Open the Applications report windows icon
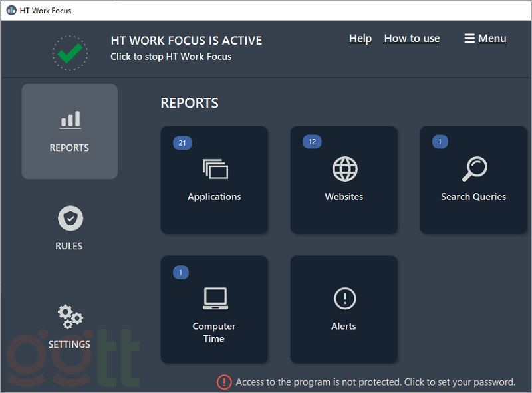Screen dimensions: 532x393 pos(215,170)
